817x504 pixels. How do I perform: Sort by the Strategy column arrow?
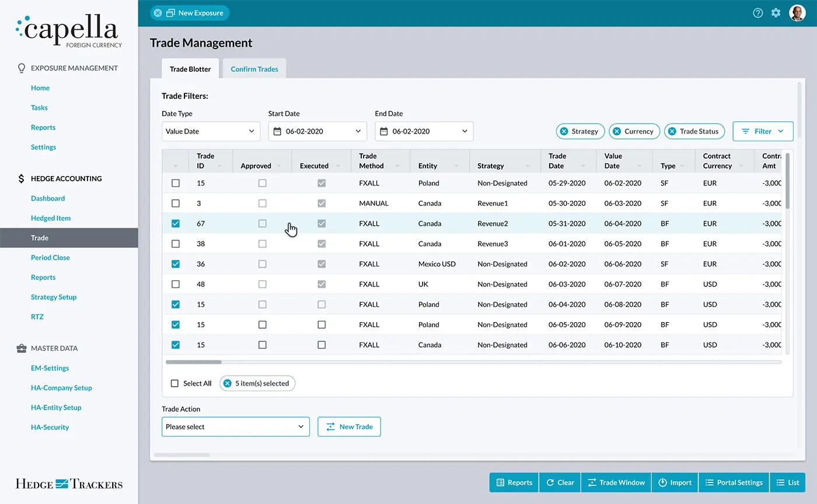click(x=528, y=166)
